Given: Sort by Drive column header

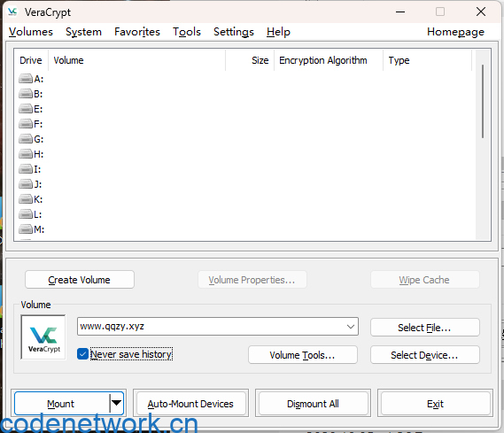Looking at the screenshot, I should (x=31, y=60).
